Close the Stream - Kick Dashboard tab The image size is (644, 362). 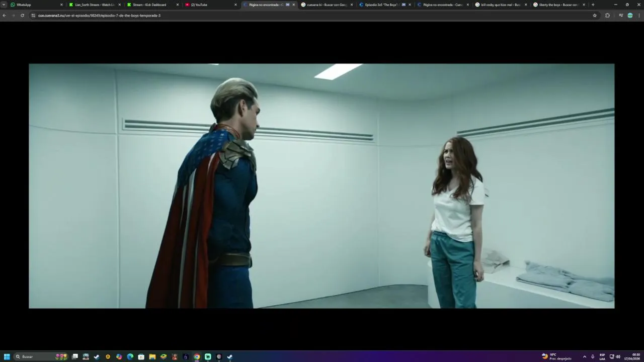click(177, 5)
